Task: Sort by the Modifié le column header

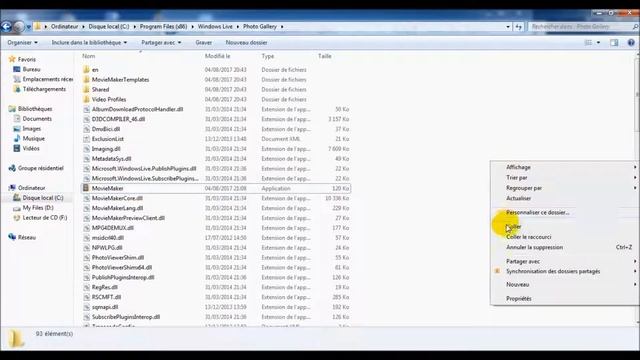Action: (x=218, y=56)
